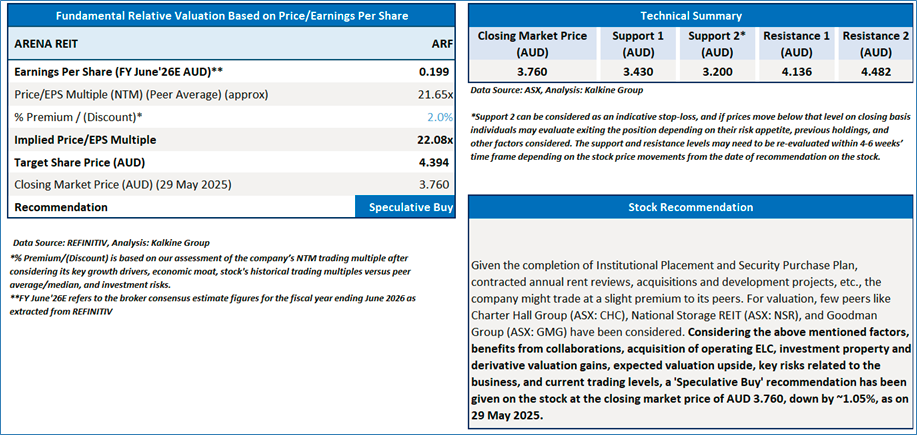Click the Technical Summary header
Image resolution: width=917 pixels, height=435 pixels.
tap(691, 16)
